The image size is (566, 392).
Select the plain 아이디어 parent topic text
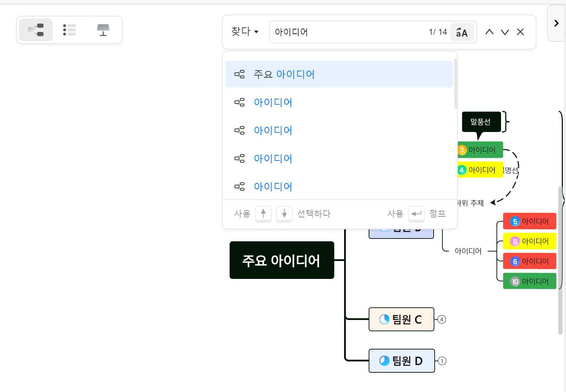[468, 251]
